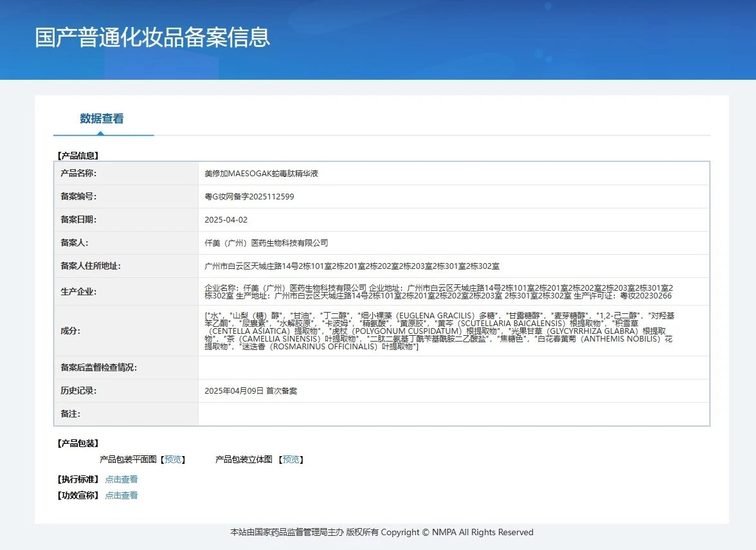Click the 备案后监督检查情况: label

coord(99,368)
